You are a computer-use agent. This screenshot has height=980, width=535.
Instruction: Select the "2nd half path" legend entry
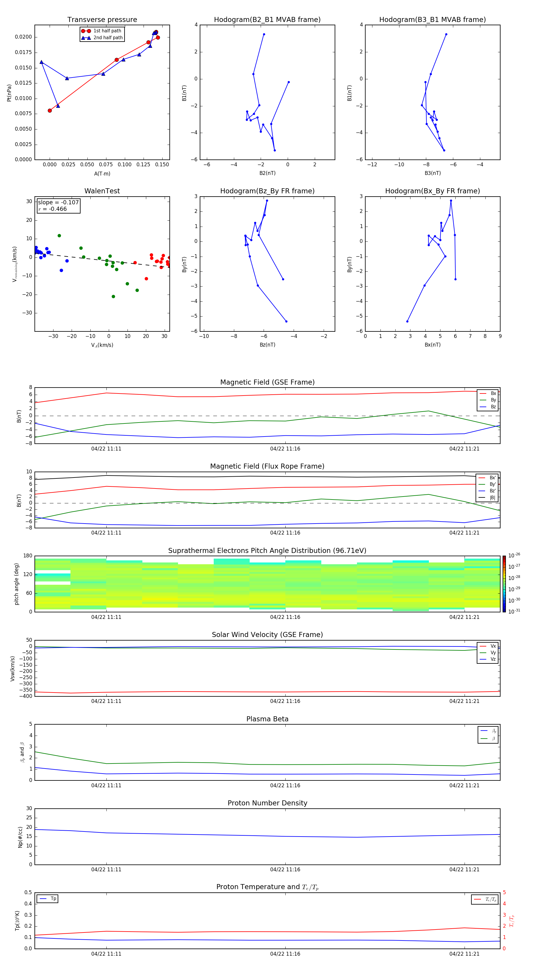pyautogui.click(x=102, y=38)
